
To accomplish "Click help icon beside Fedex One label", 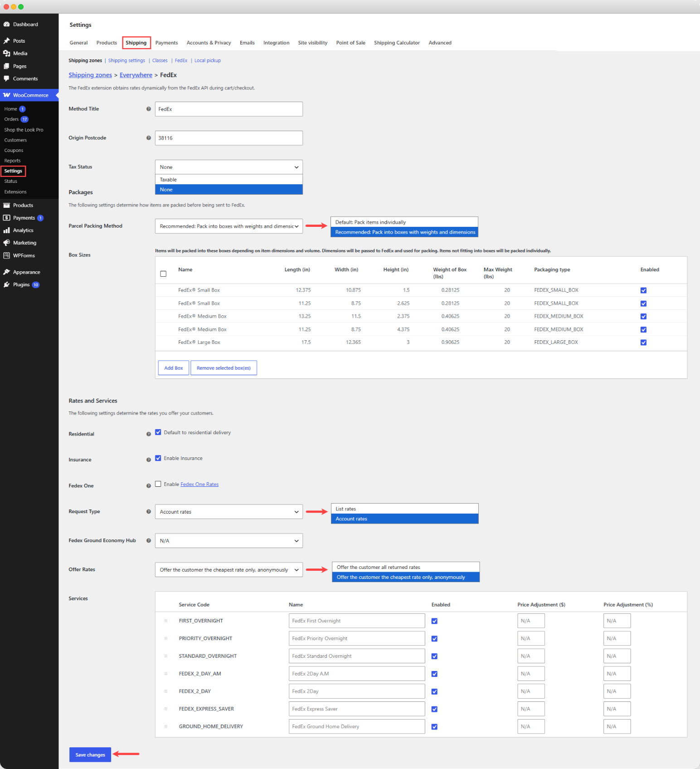I will (x=149, y=486).
